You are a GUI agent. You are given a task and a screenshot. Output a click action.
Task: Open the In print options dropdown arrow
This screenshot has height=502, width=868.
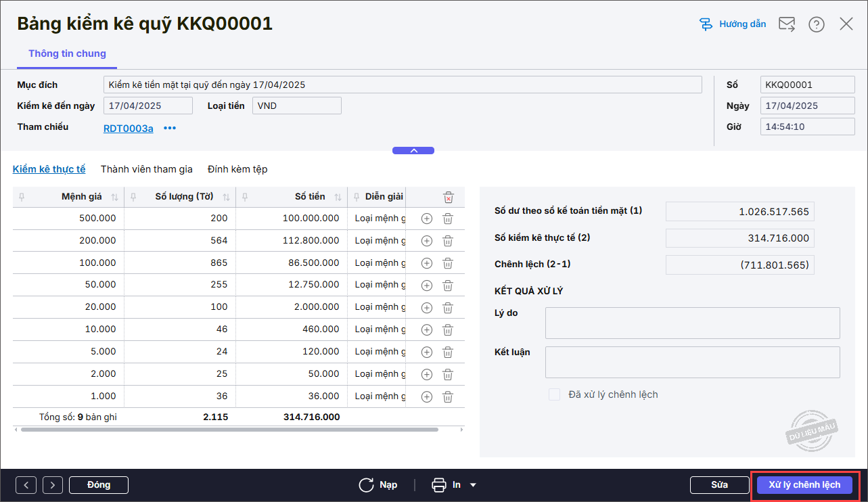tap(473, 485)
